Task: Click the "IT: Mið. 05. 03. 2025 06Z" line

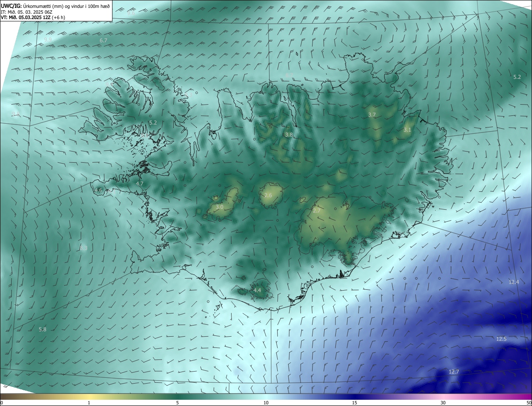Action: point(27,12)
